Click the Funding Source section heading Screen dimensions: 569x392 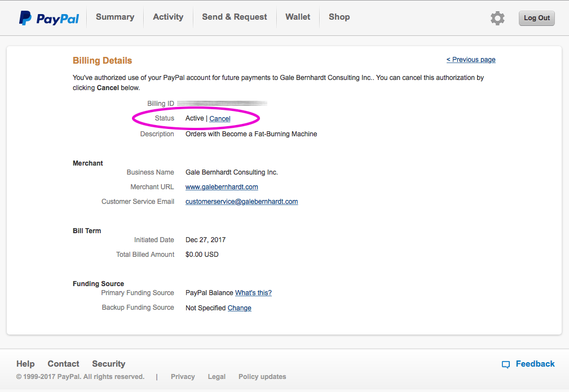[x=98, y=284]
